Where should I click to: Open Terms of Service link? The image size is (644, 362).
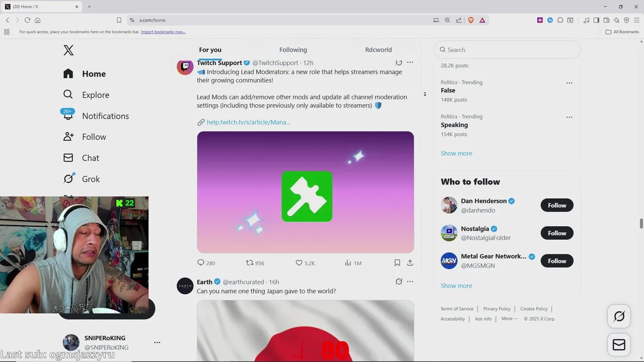click(x=457, y=309)
